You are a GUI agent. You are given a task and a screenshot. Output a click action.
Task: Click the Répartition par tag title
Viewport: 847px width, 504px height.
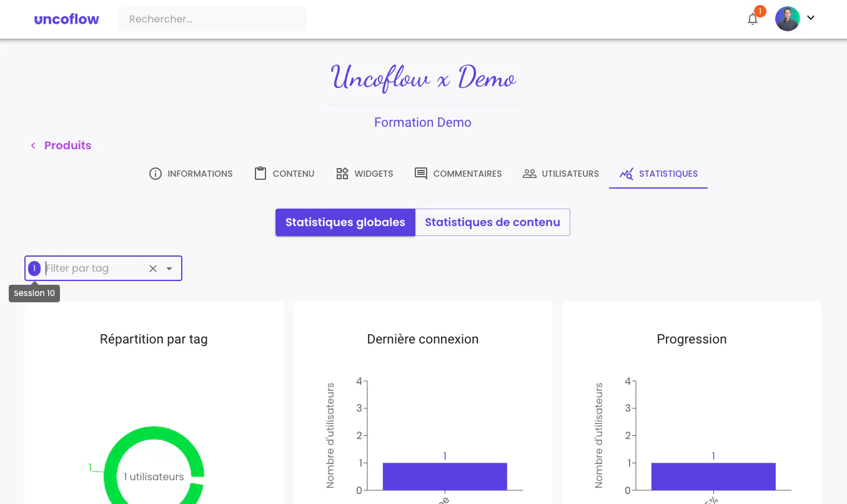click(154, 339)
